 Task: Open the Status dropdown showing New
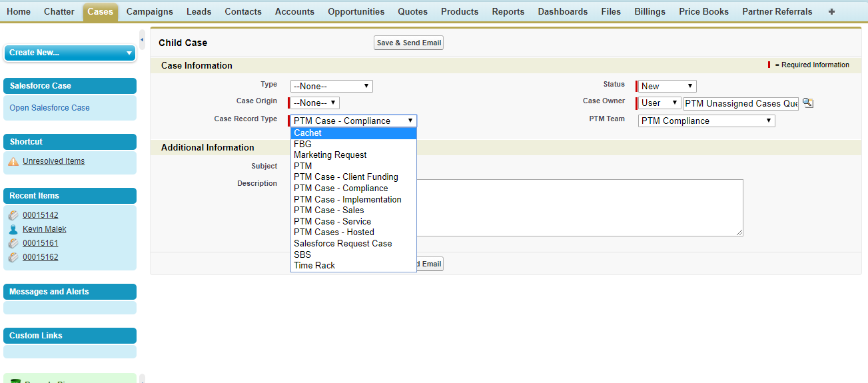click(667, 86)
